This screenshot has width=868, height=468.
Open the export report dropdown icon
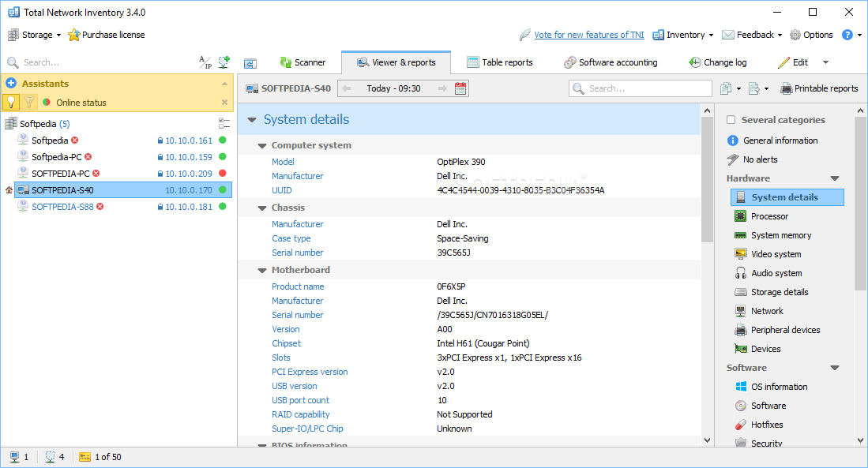[758, 88]
